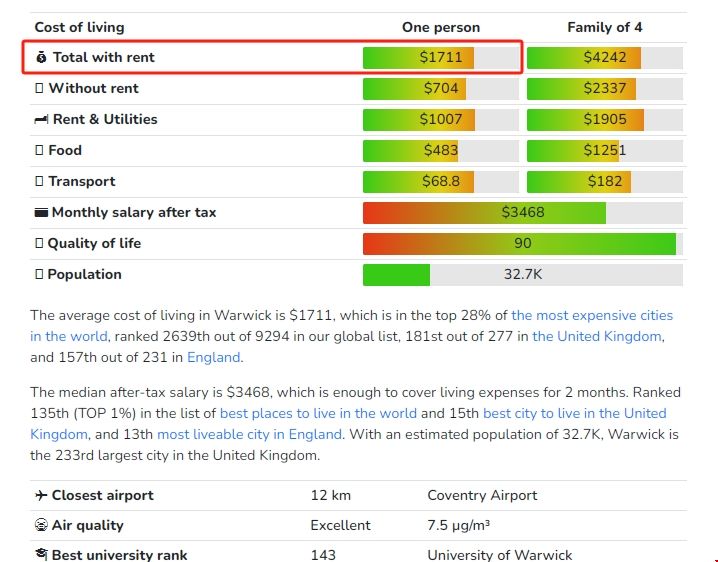Viewport: 718px width, 562px height.
Task: Click the graduation cap icon for Best university rank
Action: click(41, 555)
